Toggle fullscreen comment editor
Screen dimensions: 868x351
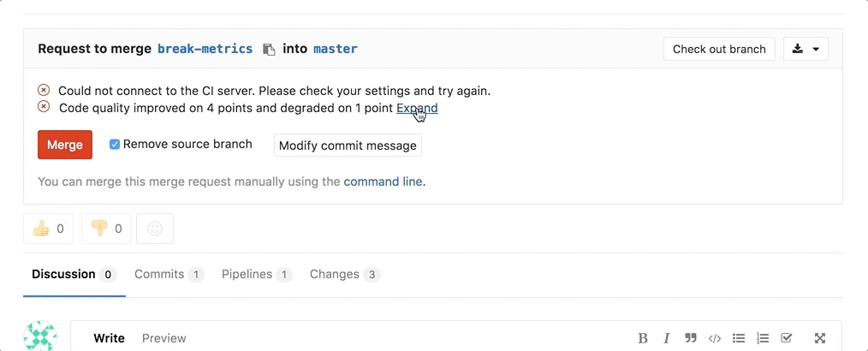click(819, 338)
